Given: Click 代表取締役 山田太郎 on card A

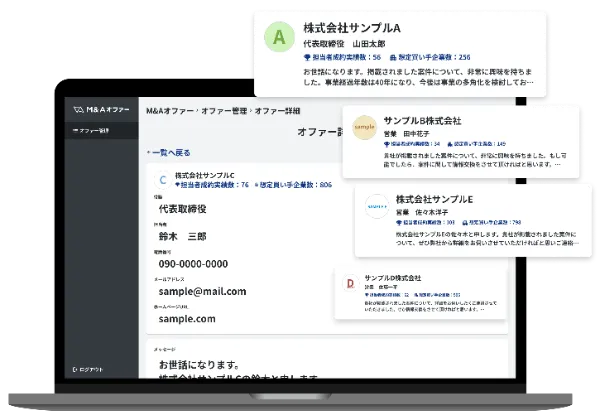Looking at the screenshot, I should (x=344, y=44).
